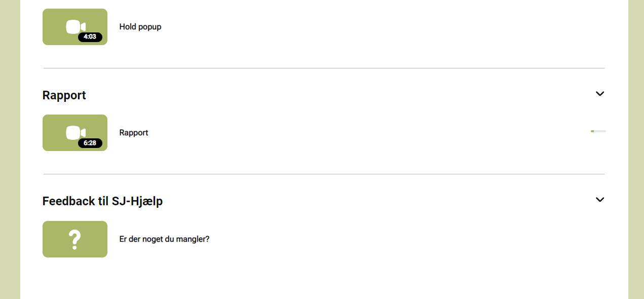The width and height of the screenshot is (644, 299).
Task: Click the Hold popup list row
Action: click(324, 27)
